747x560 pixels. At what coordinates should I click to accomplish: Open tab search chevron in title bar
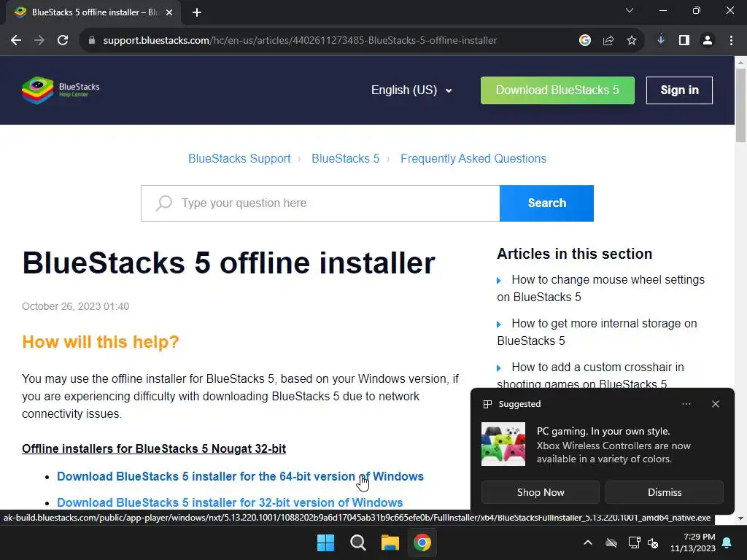pyautogui.click(x=630, y=10)
